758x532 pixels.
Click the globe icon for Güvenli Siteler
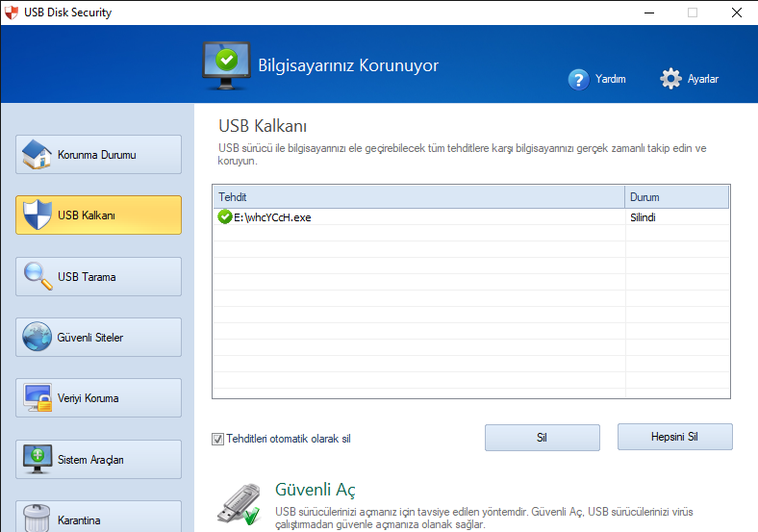pos(37,337)
